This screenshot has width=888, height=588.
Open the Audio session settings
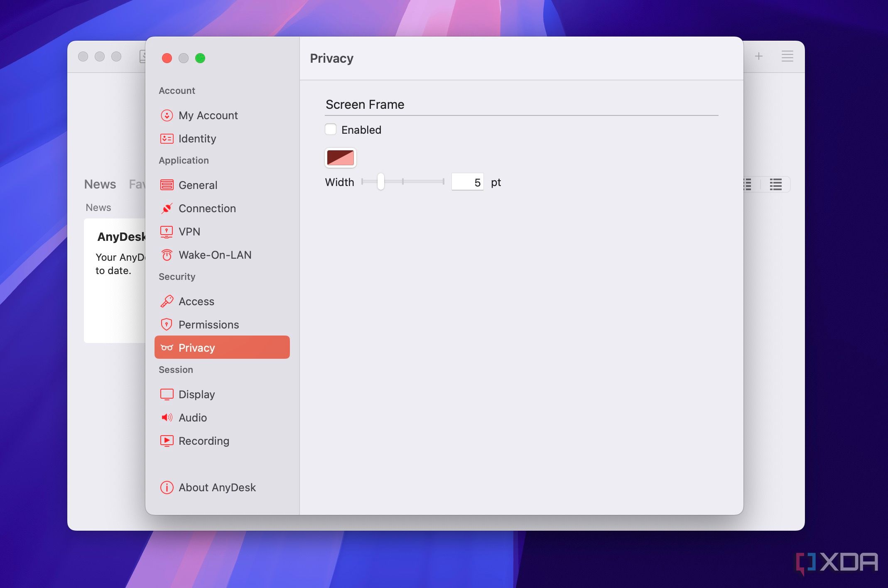[x=192, y=417]
